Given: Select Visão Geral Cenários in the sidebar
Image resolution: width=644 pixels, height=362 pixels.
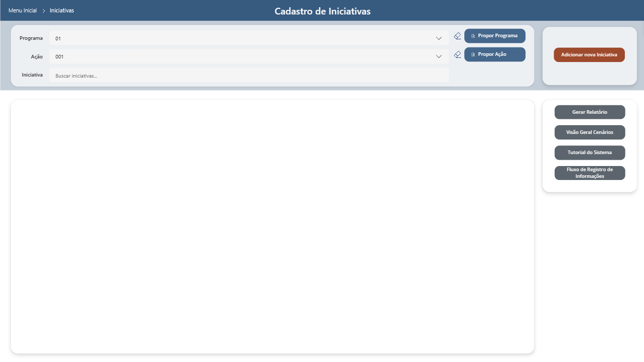Looking at the screenshot, I should (589, 132).
